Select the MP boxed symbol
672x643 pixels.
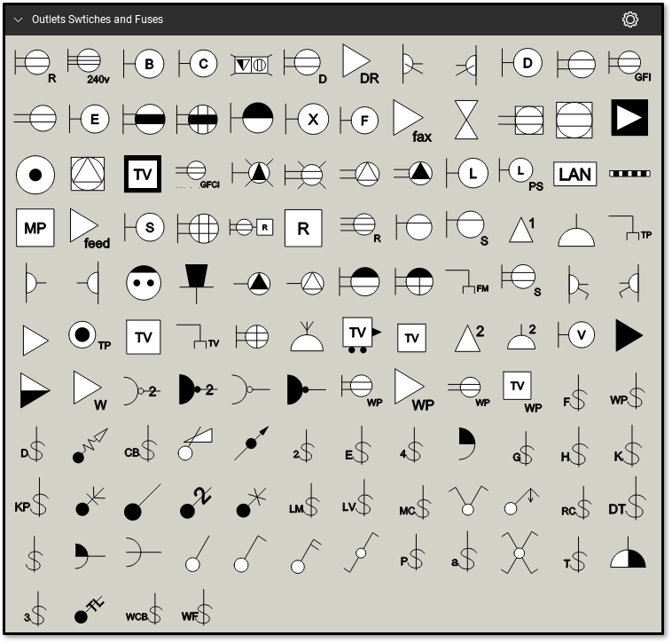[x=35, y=228]
